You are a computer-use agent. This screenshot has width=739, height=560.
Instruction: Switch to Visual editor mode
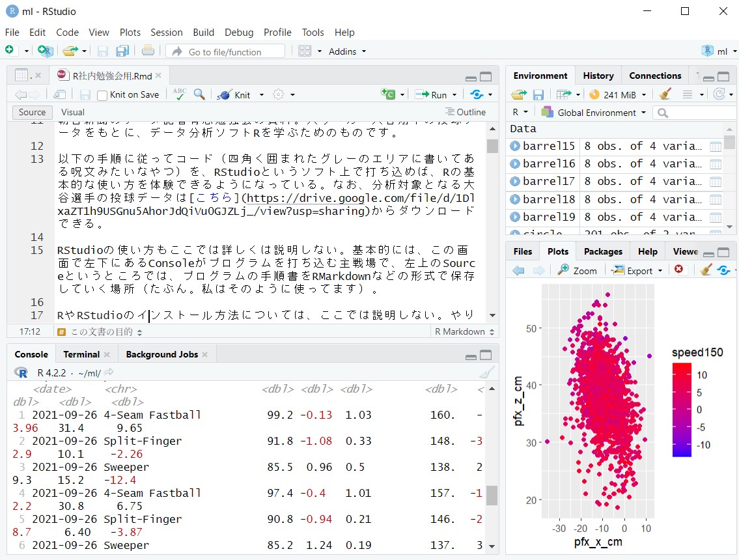click(72, 112)
